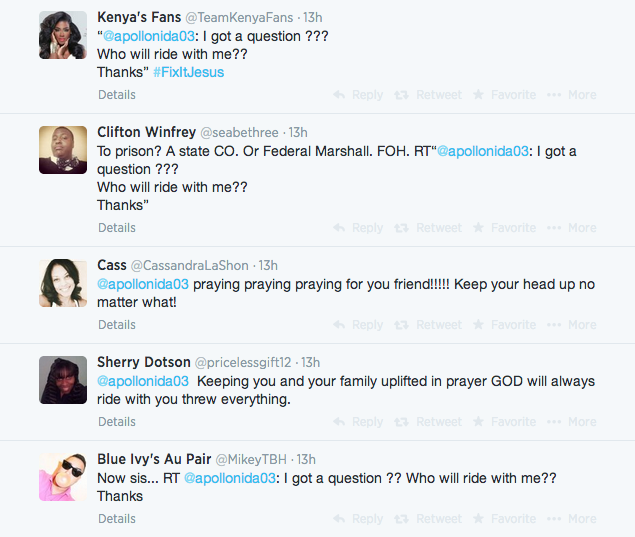Open @apollonida03 mention in Cass's tweet
Image resolution: width=635 pixels, height=537 pixels.
[x=143, y=284]
